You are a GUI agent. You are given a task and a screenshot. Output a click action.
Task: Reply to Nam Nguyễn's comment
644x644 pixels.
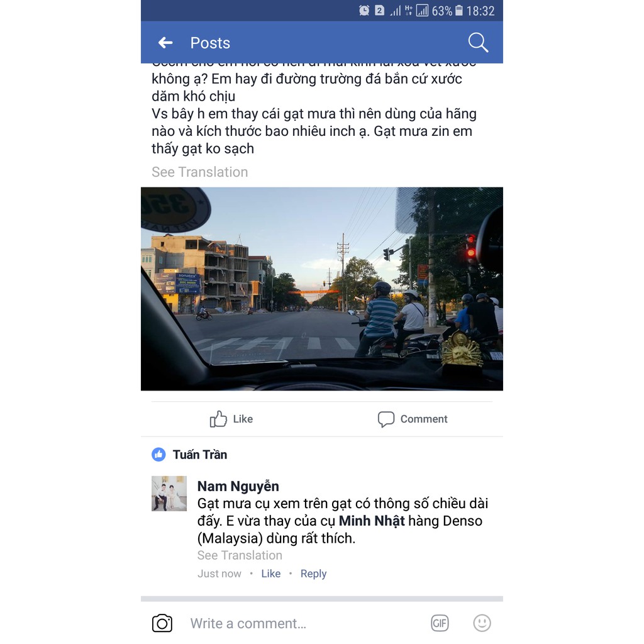pyautogui.click(x=313, y=574)
